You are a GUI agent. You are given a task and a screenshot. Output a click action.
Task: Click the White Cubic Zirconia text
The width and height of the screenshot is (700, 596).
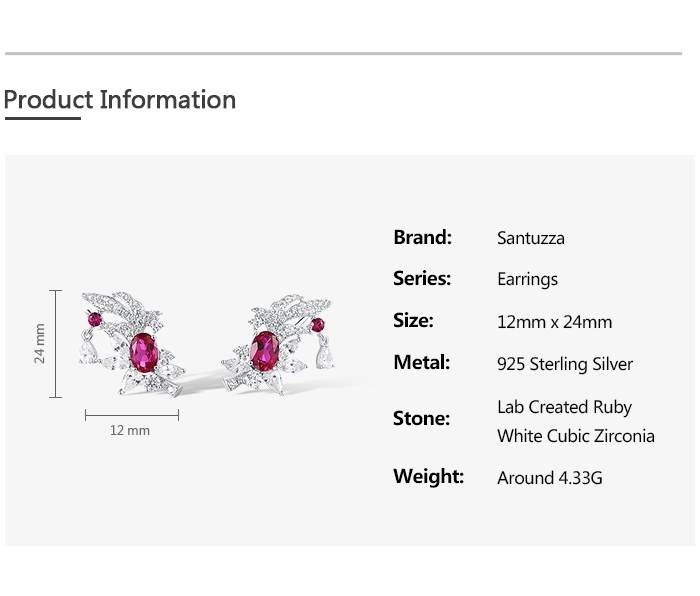pos(576,436)
